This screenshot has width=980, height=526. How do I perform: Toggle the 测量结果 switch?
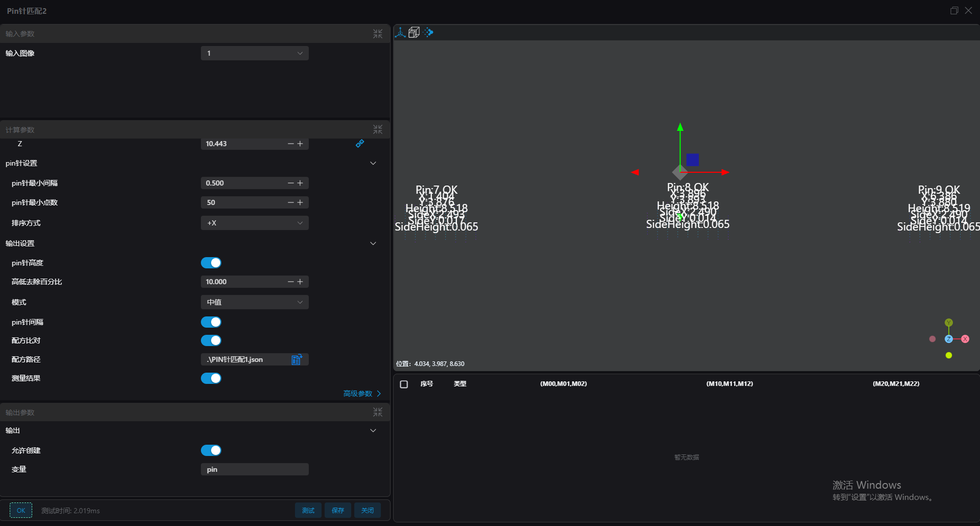coord(211,378)
